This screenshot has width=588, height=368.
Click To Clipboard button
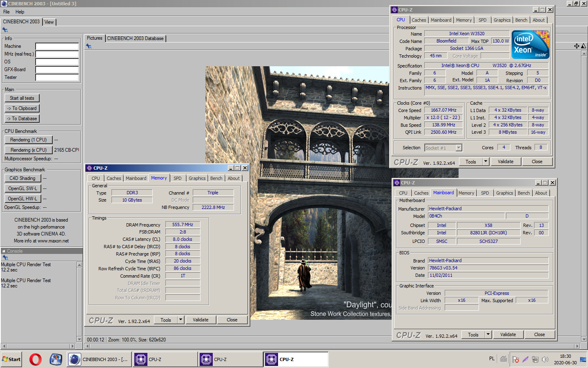pos(22,108)
